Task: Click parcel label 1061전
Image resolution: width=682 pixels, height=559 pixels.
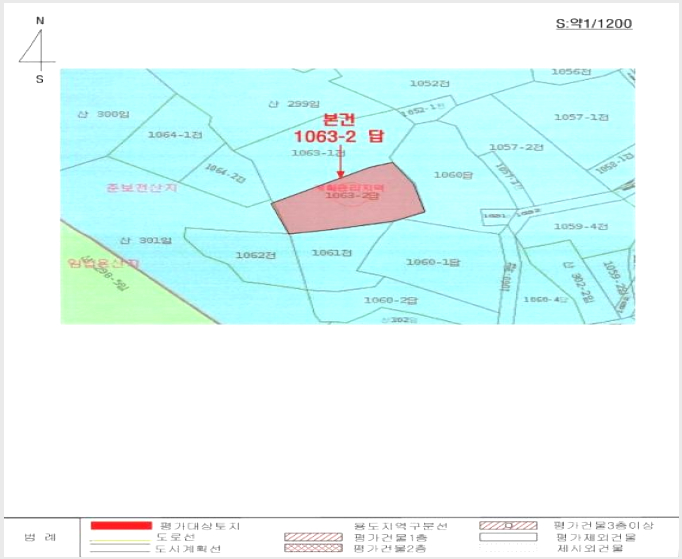Action: point(332,253)
